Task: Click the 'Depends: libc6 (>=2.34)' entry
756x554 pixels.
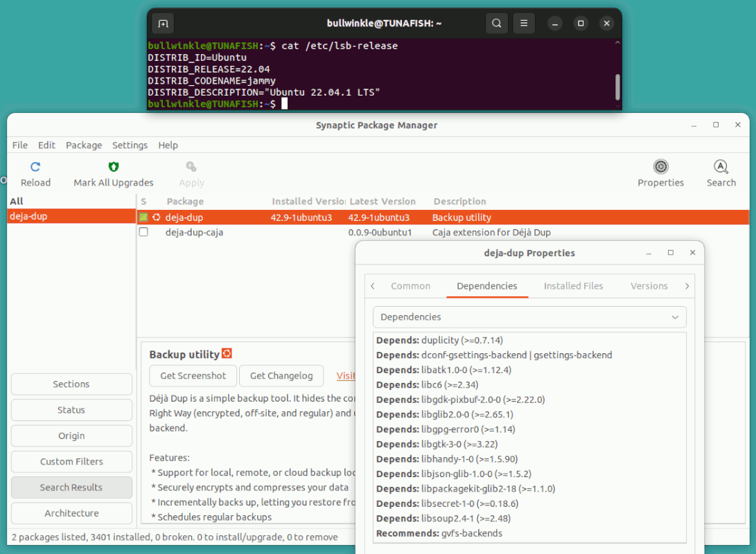Action: point(427,385)
